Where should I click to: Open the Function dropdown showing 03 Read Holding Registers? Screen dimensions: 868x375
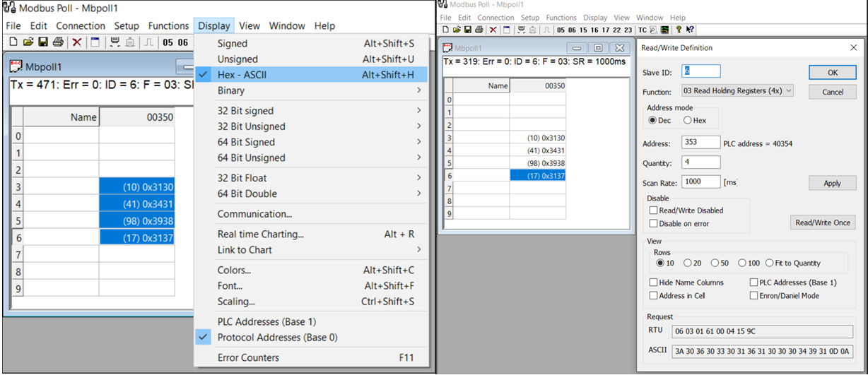coord(737,91)
